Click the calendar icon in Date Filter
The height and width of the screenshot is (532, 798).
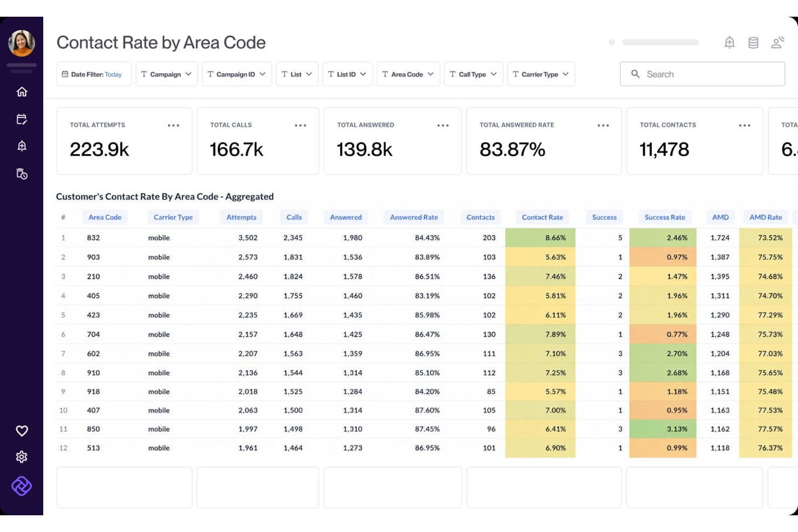click(x=65, y=74)
